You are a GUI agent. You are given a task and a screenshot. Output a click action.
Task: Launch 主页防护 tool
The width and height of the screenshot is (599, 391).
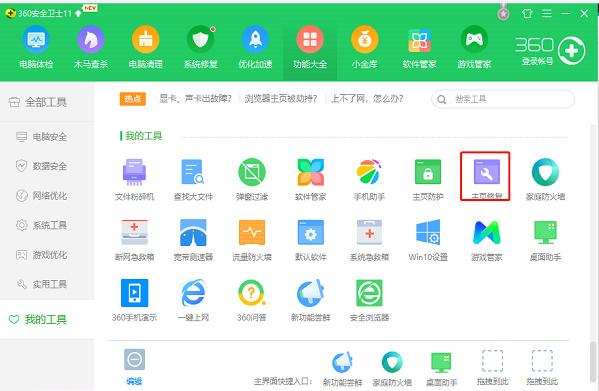[x=428, y=179]
